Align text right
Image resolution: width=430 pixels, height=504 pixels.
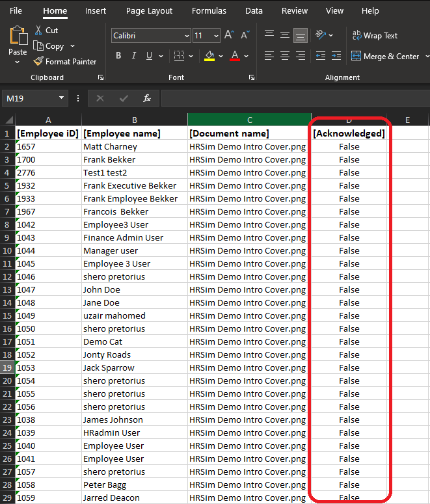pos(301,56)
